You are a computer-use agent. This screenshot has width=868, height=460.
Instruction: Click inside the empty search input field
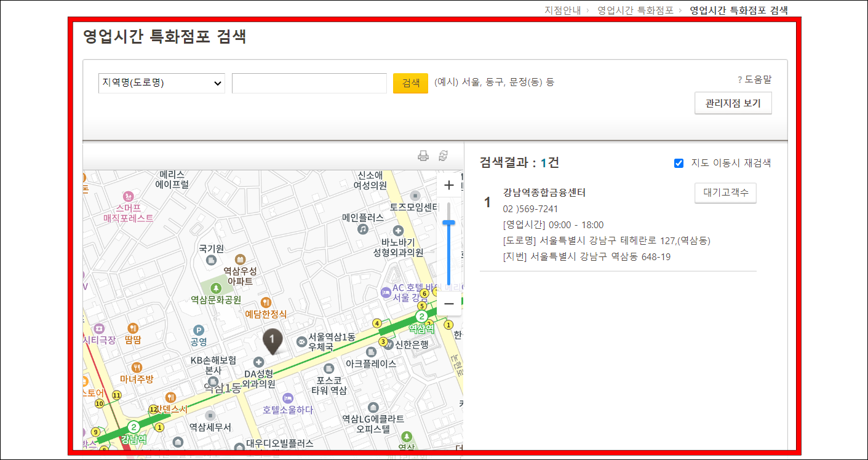(x=309, y=82)
